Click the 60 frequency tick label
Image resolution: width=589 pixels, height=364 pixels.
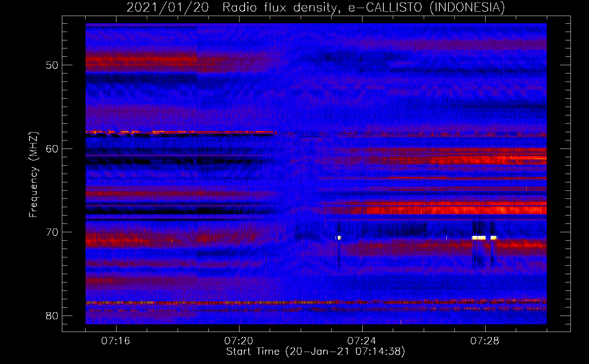(x=52, y=149)
